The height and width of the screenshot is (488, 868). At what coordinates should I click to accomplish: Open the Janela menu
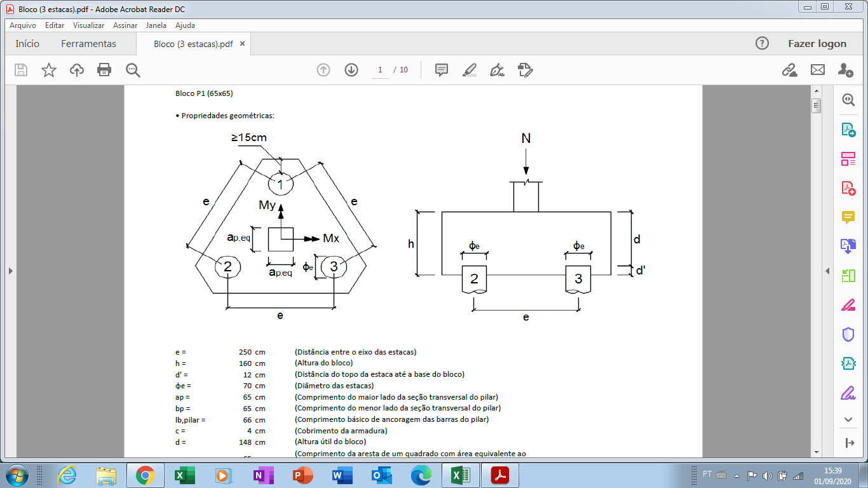pyautogui.click(x=156, y=25)
